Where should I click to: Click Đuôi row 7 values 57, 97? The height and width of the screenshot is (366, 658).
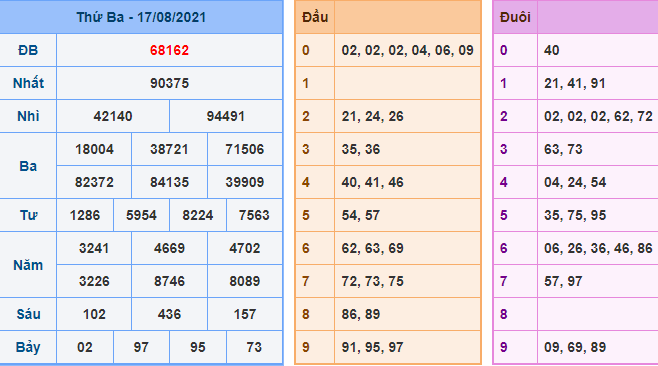(564, 281)
